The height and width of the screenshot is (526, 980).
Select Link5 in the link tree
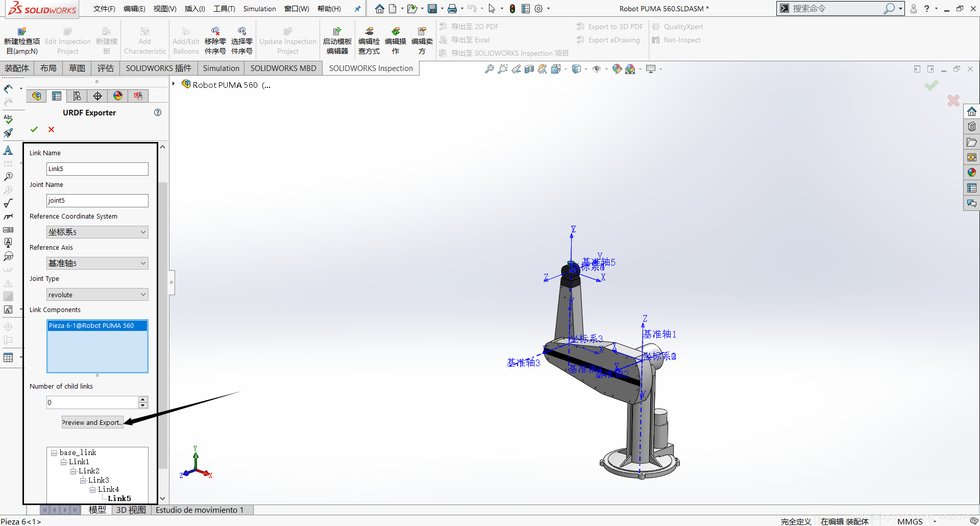click(x=119, y=498)
